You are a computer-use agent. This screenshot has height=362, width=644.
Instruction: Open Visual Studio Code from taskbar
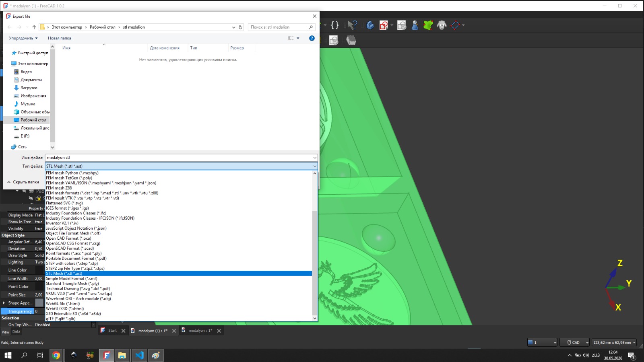tap(139, 355)
